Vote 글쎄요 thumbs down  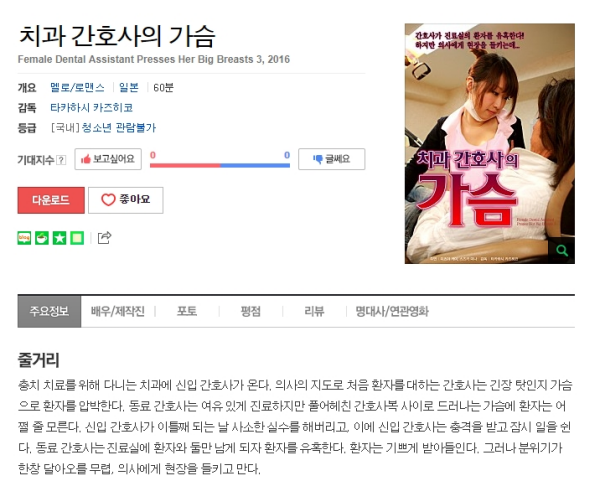(331, 159)
